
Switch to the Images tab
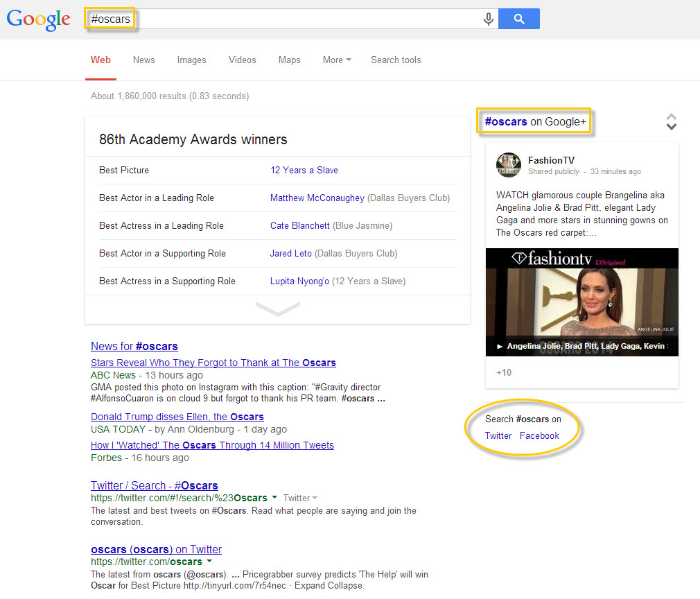[x=191, y=60]
